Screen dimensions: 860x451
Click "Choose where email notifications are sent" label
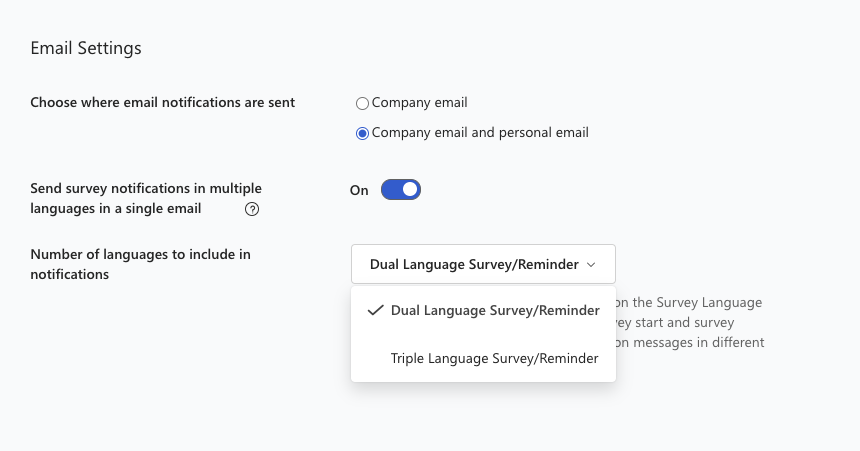tap(162, 102)
